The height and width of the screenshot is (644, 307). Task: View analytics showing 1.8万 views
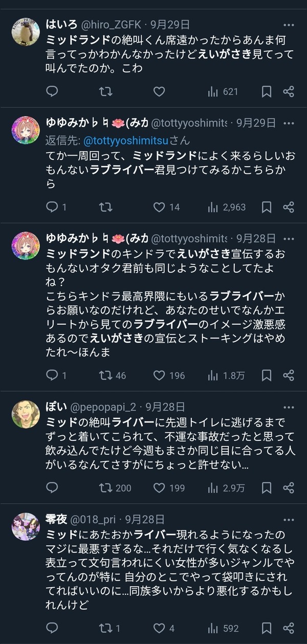pyautogui.click(x=226, y=375)
